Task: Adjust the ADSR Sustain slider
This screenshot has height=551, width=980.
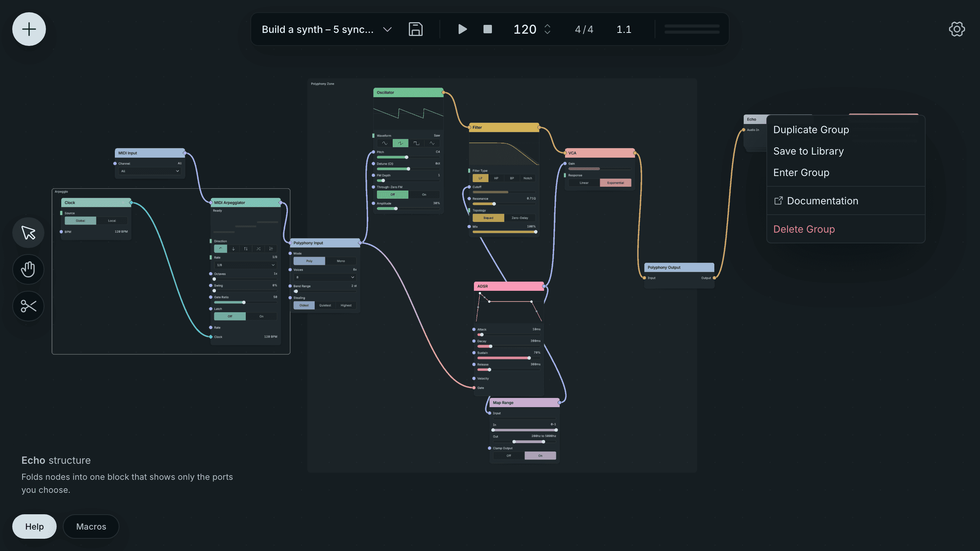Action: coord(509,358)
